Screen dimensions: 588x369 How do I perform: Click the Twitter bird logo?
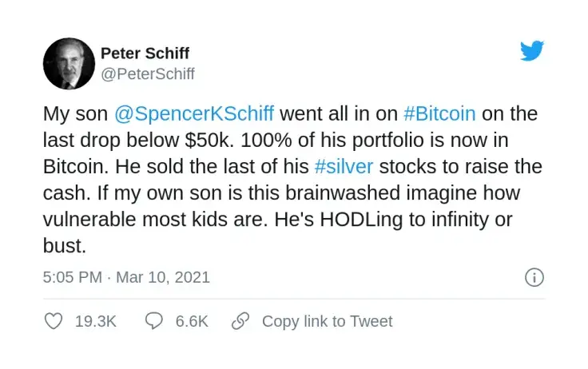[532, 51]
